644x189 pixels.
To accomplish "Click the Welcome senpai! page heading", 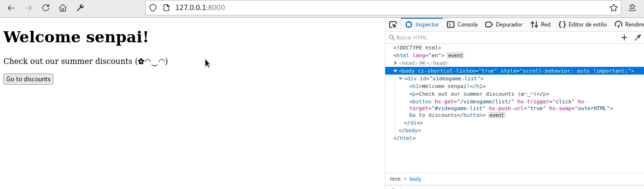I will 76,37.
